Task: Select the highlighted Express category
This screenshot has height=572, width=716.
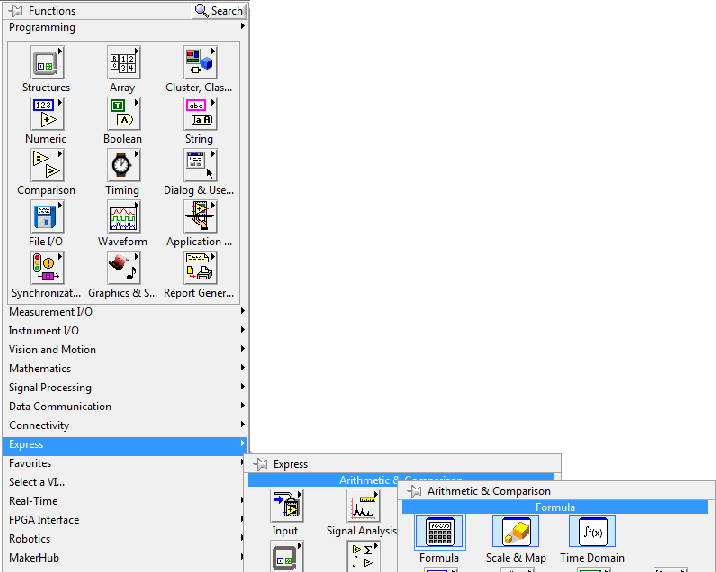Action: [x=126, y=445]
